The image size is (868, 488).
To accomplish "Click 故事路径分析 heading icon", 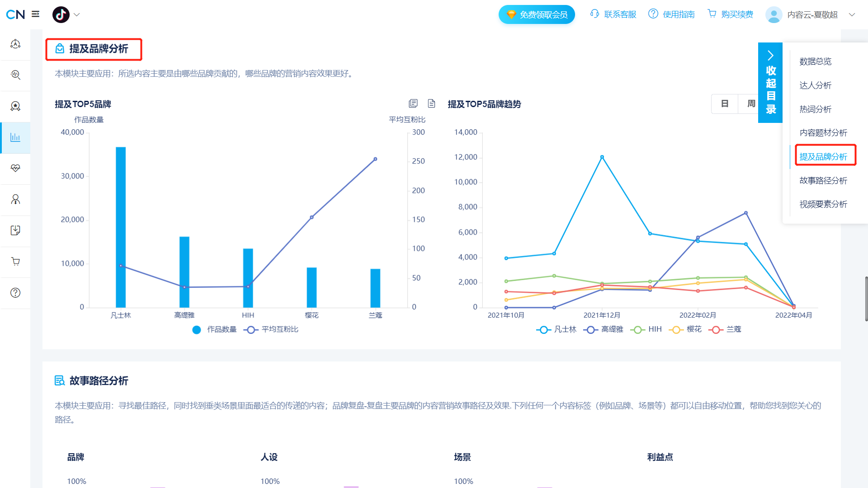I will (x=60, y=380).
